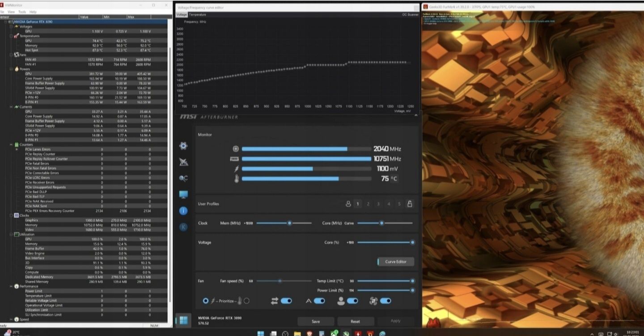Click Reset button in Afterburner
This screenshot has width=644, height=336.
point(356,321)
